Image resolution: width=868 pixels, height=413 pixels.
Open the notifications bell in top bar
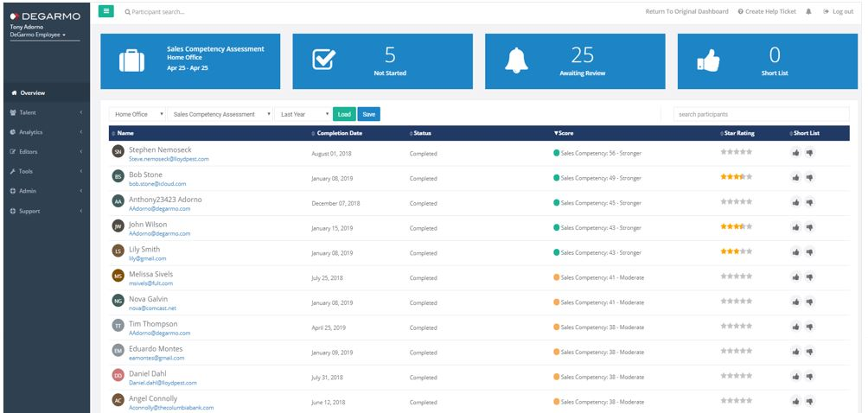pyautogui.click(x=808, y=11)
